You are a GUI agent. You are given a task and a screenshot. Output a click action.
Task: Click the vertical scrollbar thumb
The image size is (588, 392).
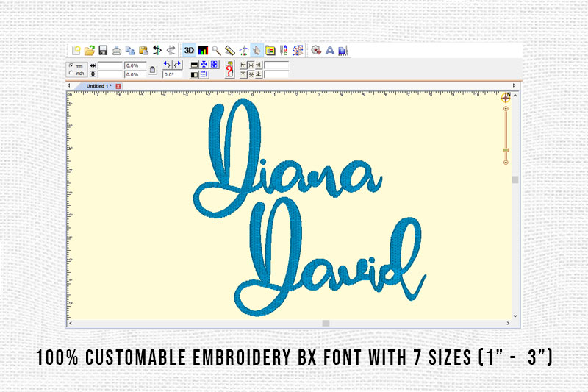pyautogui.click(x=515, y=179)
